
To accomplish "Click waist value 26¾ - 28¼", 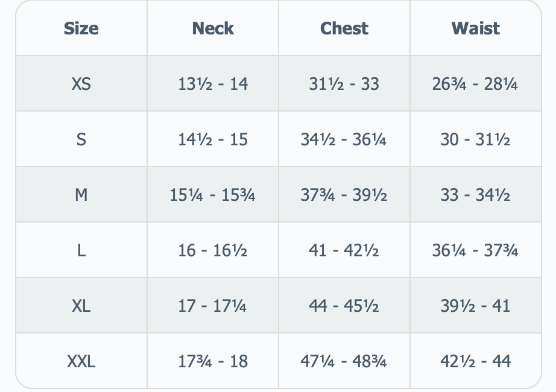I will [x=475, y=84].
